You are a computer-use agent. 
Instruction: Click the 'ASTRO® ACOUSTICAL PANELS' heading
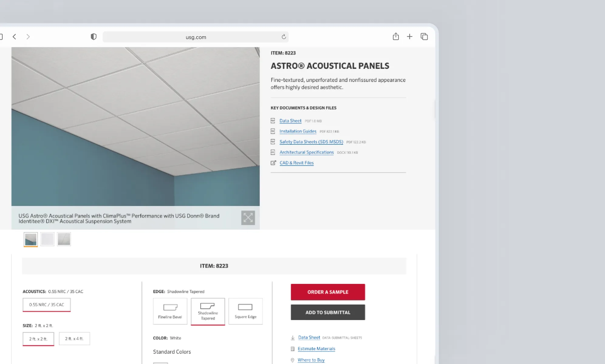tap(330, 66)
